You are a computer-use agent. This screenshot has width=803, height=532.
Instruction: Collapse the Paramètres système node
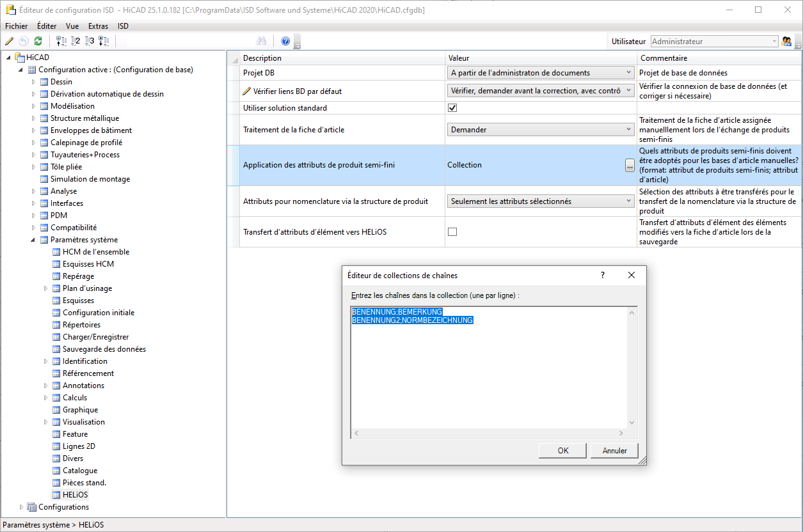click(x=34, y=240)
